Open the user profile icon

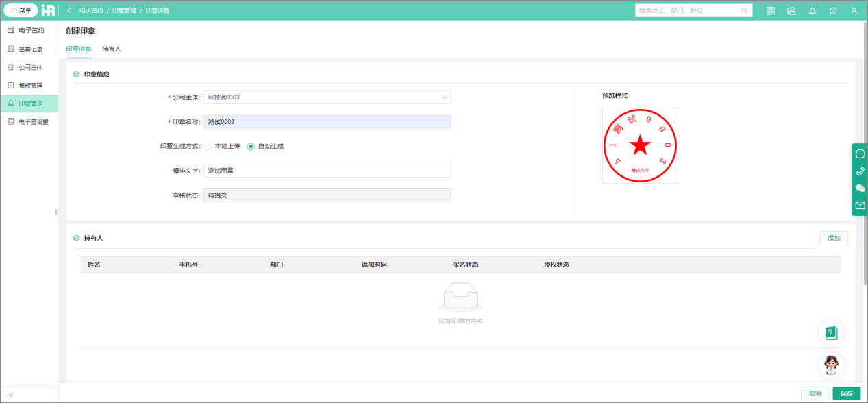click(x=854, y=11)
